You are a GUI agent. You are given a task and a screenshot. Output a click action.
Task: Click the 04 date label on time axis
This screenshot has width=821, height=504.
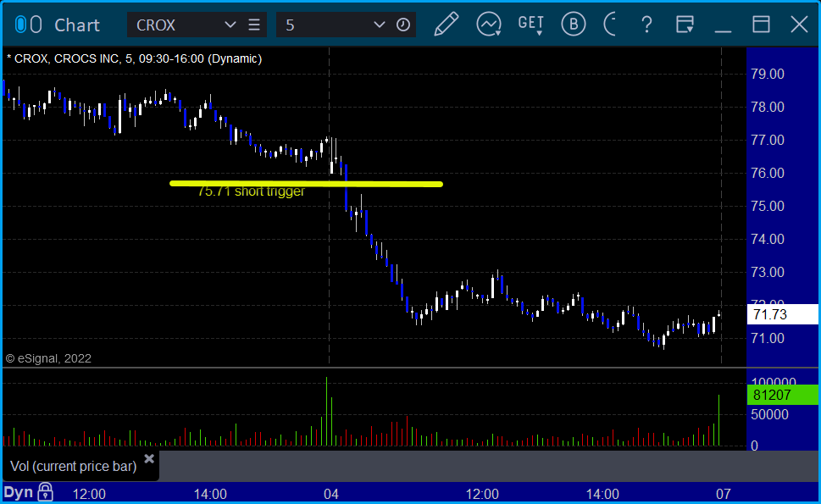[331, 494]
